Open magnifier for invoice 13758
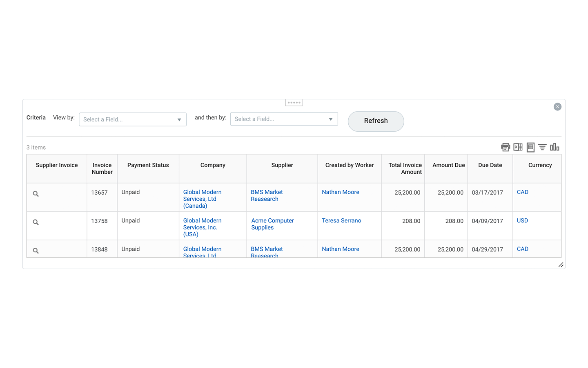Screen dimensions: 588x368 click(x=36, y=222)
